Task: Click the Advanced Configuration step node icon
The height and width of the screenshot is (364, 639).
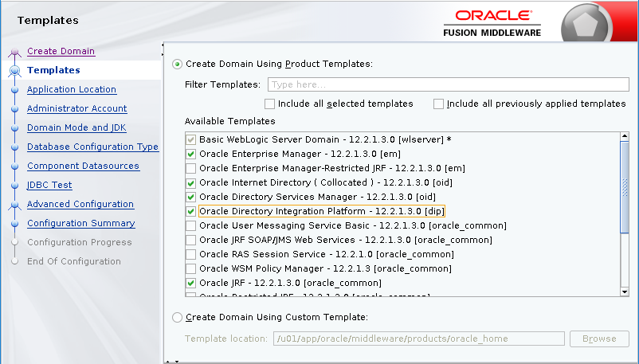Action: pos(14,205)
